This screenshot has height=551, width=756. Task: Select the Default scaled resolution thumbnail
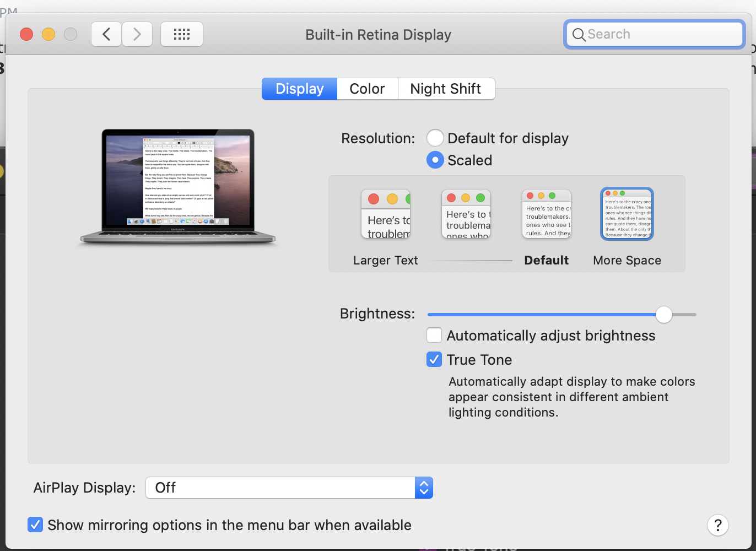(x=546, y=214)
